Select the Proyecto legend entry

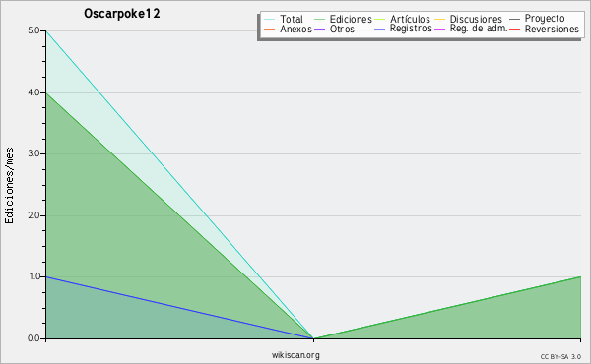(x=537, y=18)
